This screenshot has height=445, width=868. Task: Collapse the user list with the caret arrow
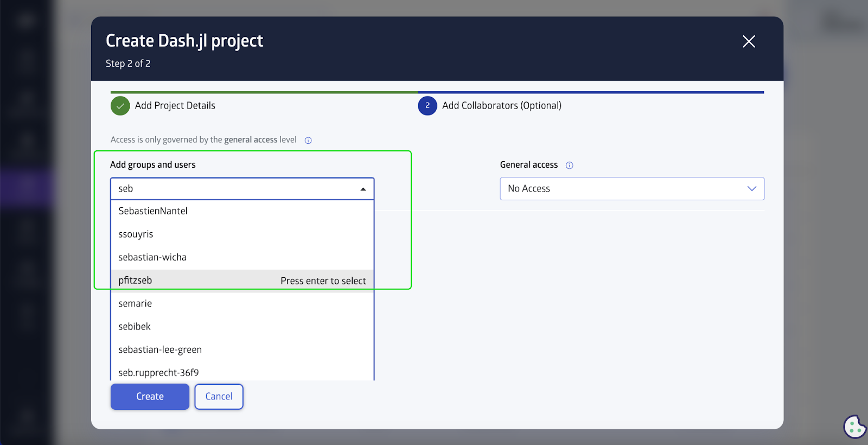(363, 189)
